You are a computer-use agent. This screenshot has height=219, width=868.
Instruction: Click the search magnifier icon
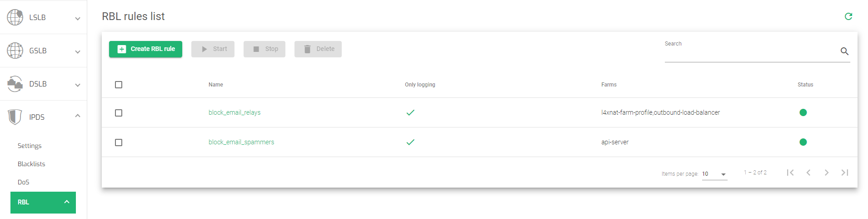pyautogui.click(x=844, y=51)
